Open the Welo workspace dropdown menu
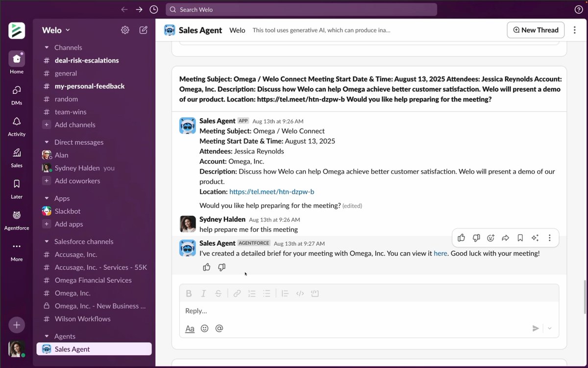Image resolution: width=588 pixels, height=368 pixels. click(56, 30)
